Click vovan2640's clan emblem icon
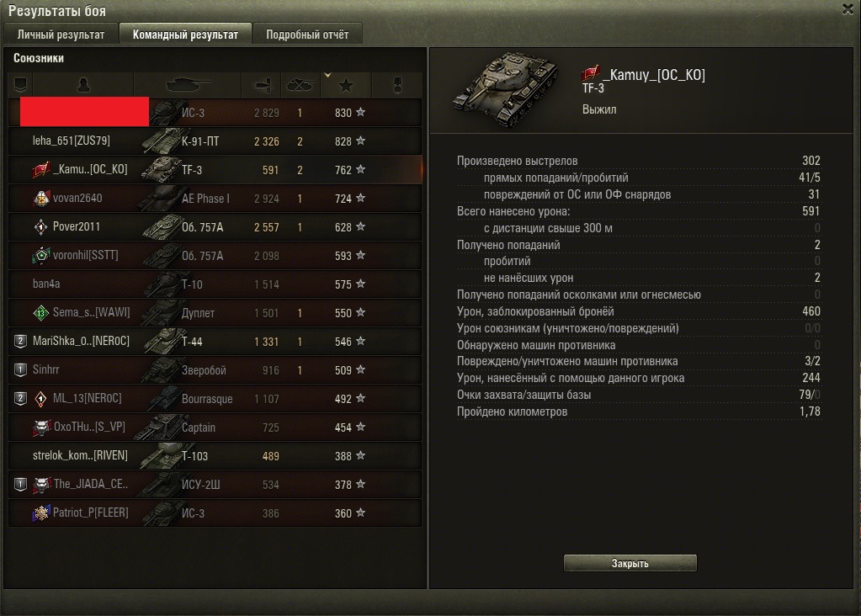This screenshot has height=616, width=861. pyautogui.click(x=41, y=199)
